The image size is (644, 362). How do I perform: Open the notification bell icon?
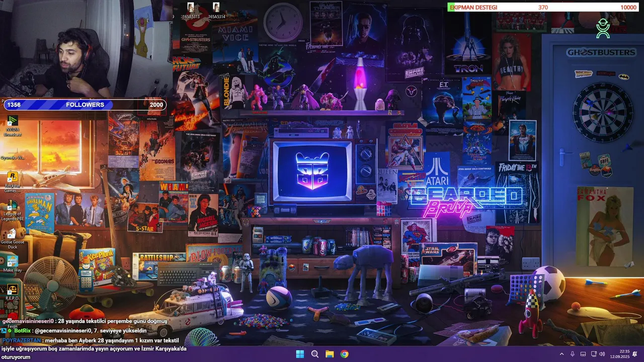pos(635,354)
